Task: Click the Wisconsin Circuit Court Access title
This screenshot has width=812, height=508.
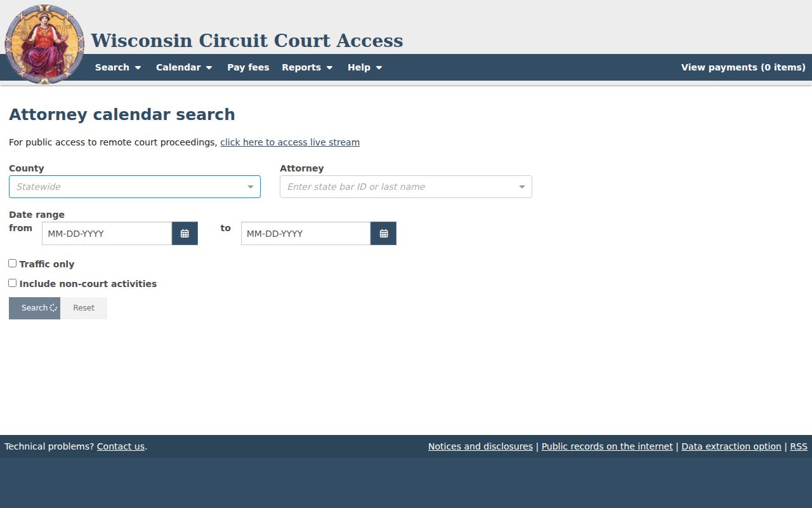Action: [x=247, y=41]
